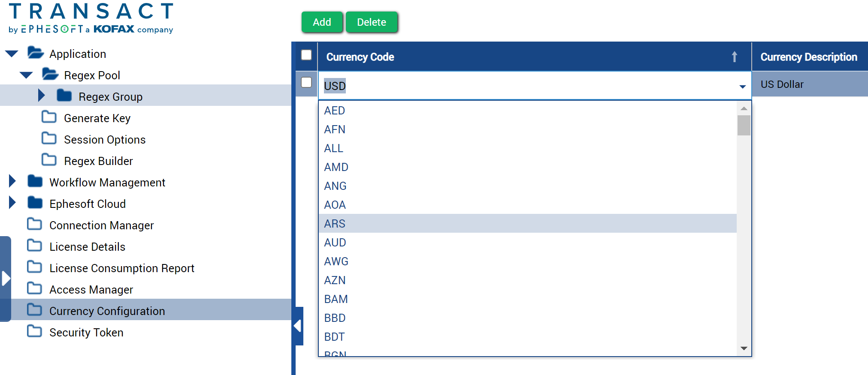Select ARS from the currency list
The width and height of the screenshot is (868, 375).
point(335,223)
